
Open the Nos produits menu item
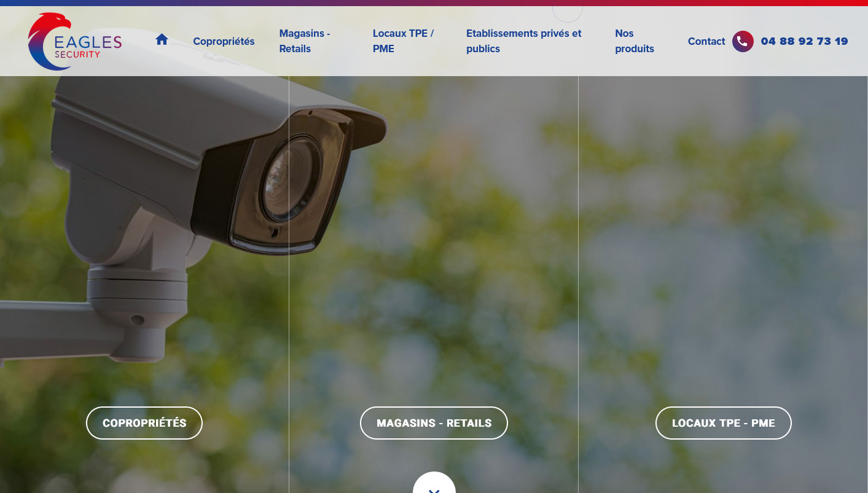click(634, 41)
